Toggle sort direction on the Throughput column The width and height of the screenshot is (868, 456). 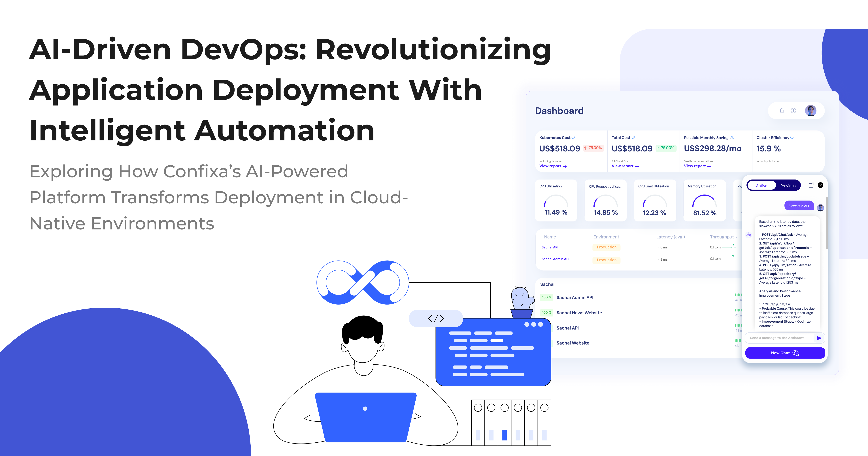(x=736, y=237)
